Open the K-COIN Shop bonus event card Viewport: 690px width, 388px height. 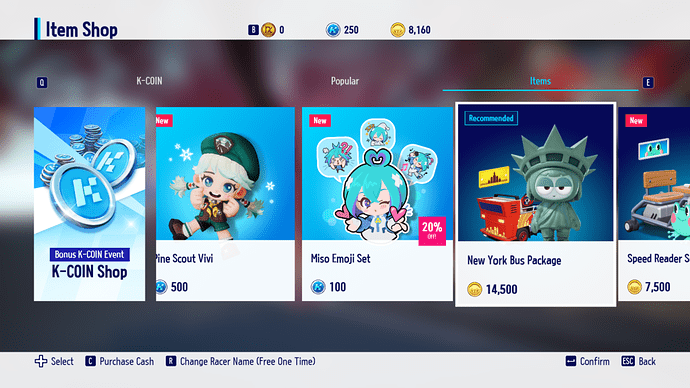(x=89, y=204)
